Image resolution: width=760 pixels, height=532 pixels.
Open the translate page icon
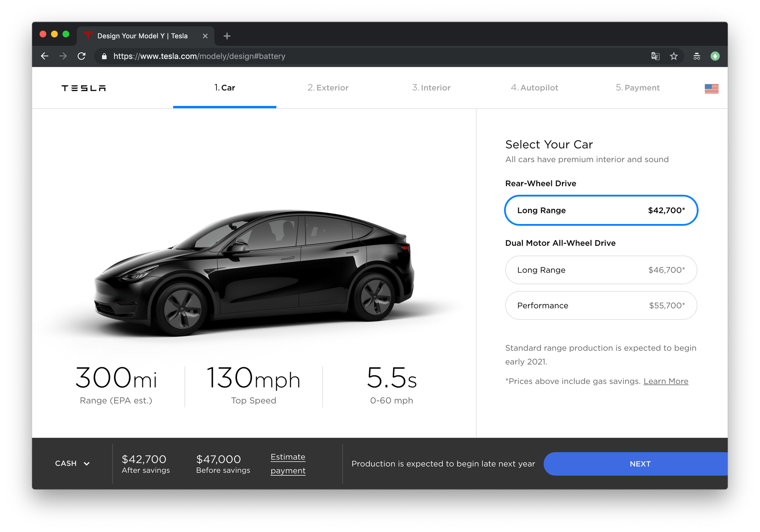[x=655, y=56]
